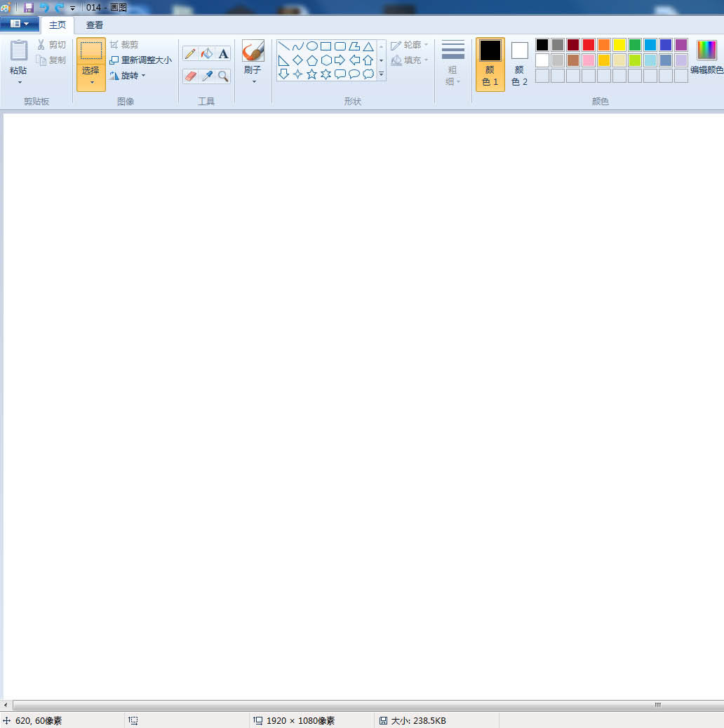Click the 重新调整大小 resize button
The height and width of the screenshot is (728, 724).
tap(141, 60)
